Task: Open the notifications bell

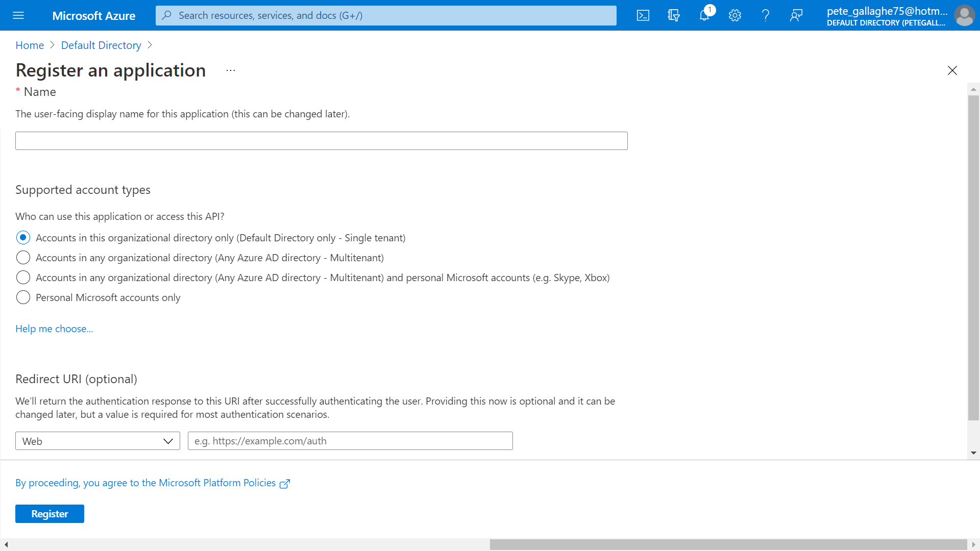Action: point(704,15)
